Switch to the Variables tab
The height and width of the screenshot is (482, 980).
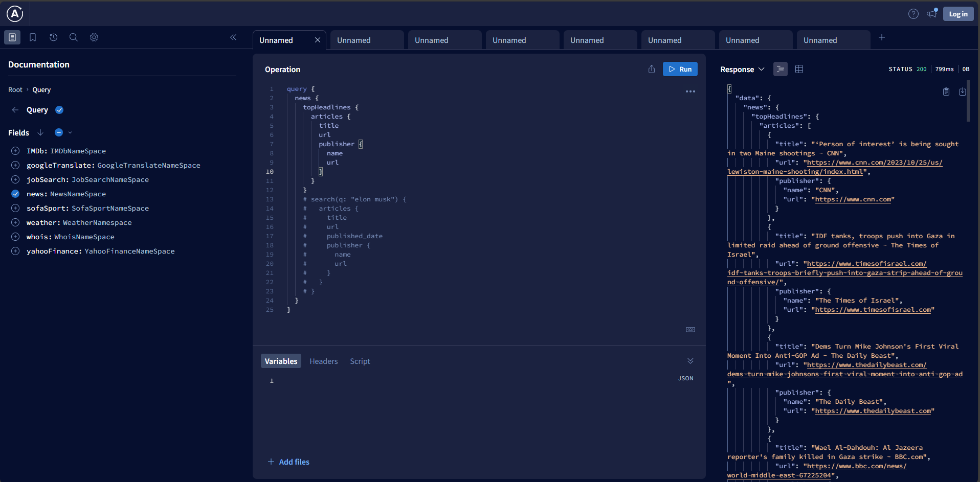pyautogui.click(x=281, y=361)
